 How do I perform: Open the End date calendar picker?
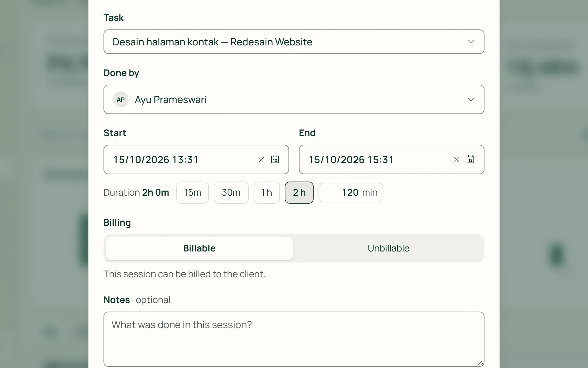click(x=470, y=159)
